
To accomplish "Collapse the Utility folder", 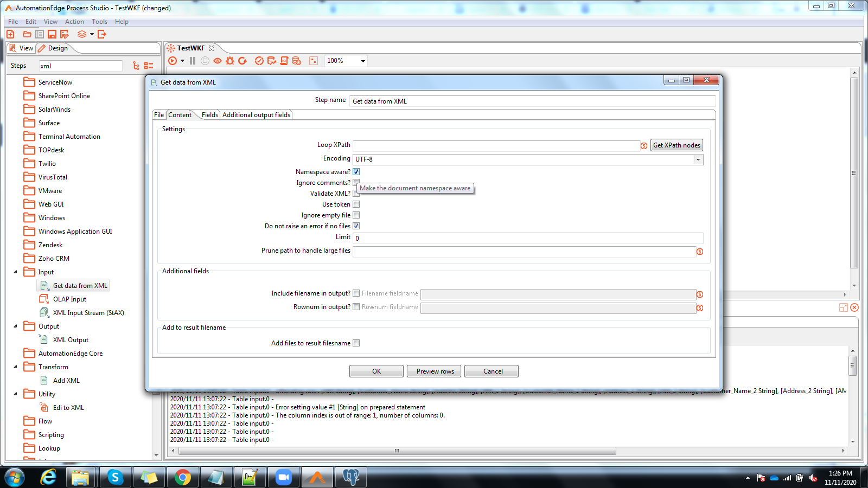I will point(15,394).
